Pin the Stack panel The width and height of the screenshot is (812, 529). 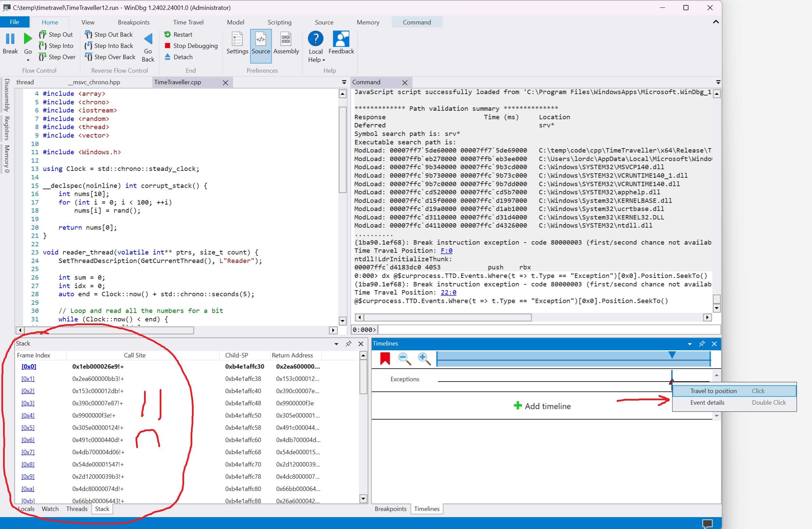(x=348, y=344)
